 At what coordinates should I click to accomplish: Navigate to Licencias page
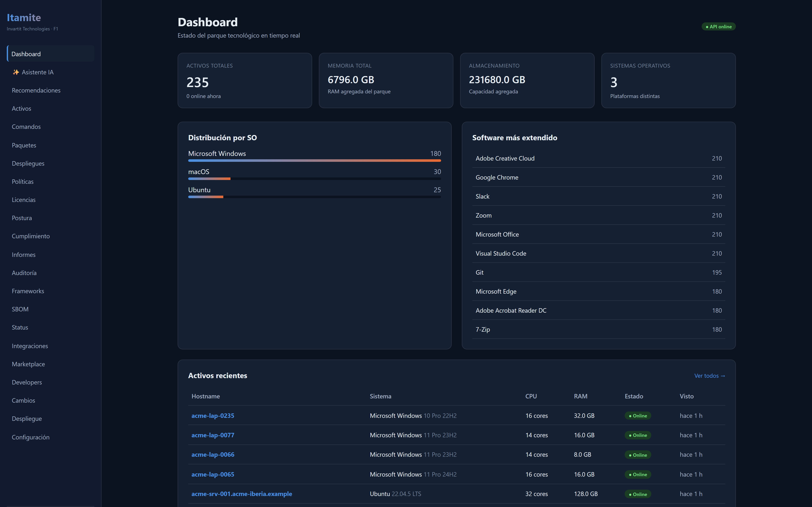(23, 200)
